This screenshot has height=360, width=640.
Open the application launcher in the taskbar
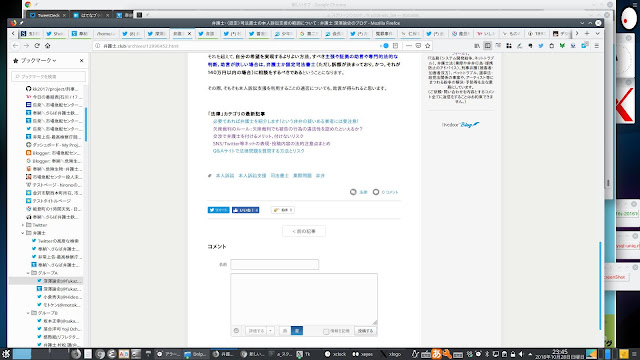point(6,354)
